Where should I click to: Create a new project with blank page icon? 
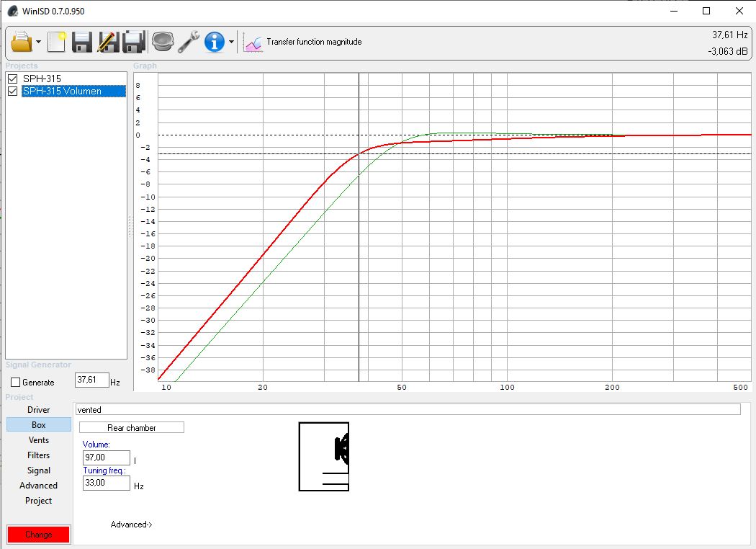pyautogui.click(x=56, y=42)
